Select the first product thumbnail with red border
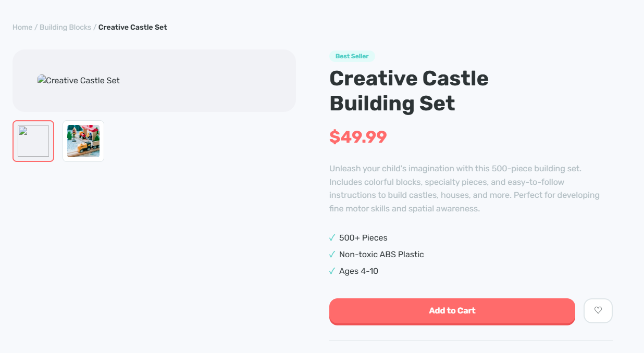This screenshot has height=353, width=644. [x=33, y=141]
